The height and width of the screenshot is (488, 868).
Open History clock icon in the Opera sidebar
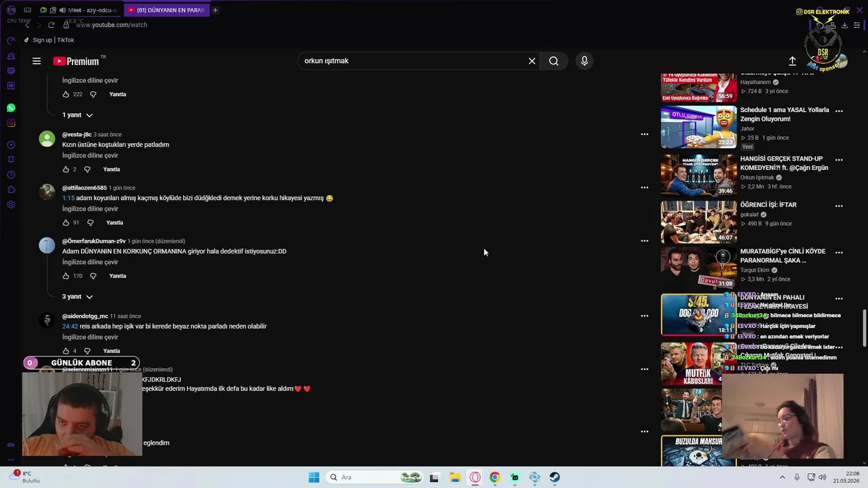pyautogui.click(x=11, y=175)
